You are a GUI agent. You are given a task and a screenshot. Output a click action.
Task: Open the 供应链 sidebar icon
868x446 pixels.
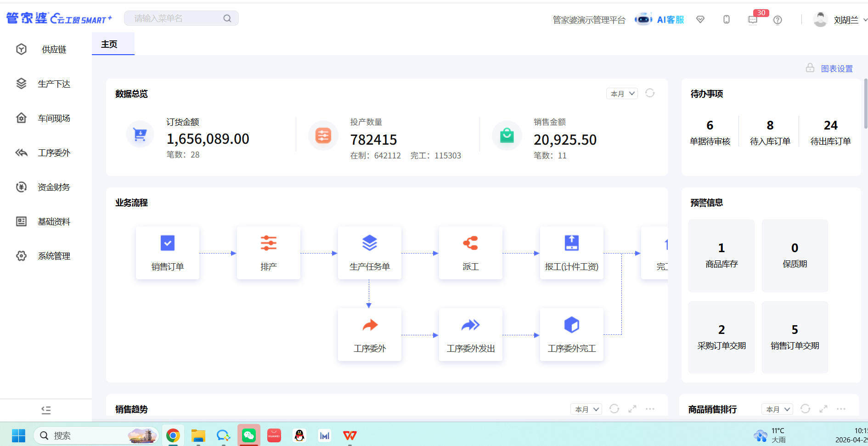tap(21, 49)
